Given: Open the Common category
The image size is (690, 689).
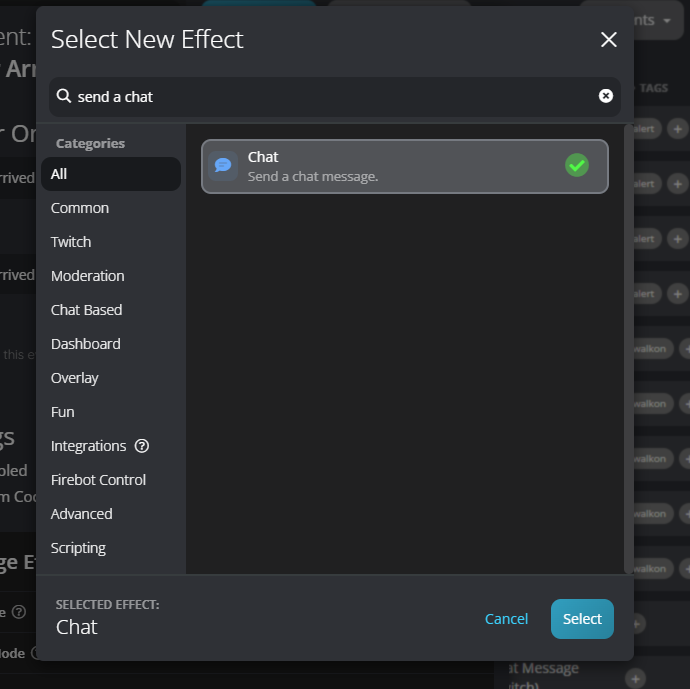Looking at the screenshot, I should [80, 208].
